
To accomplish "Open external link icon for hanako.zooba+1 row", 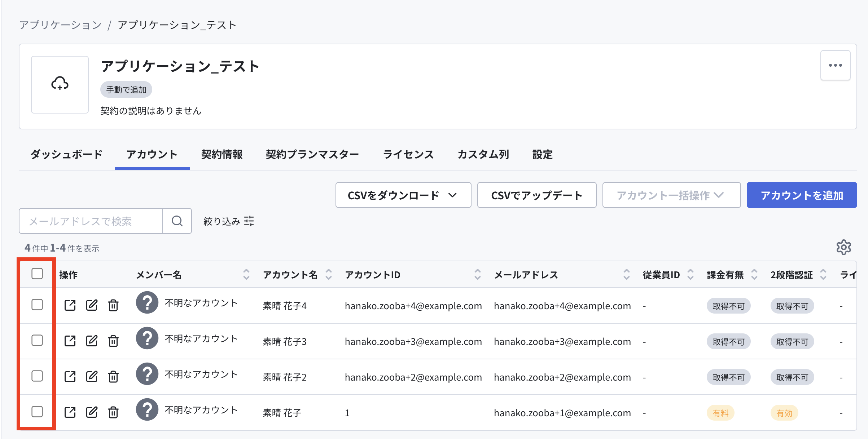I will [x=70, y=412].
